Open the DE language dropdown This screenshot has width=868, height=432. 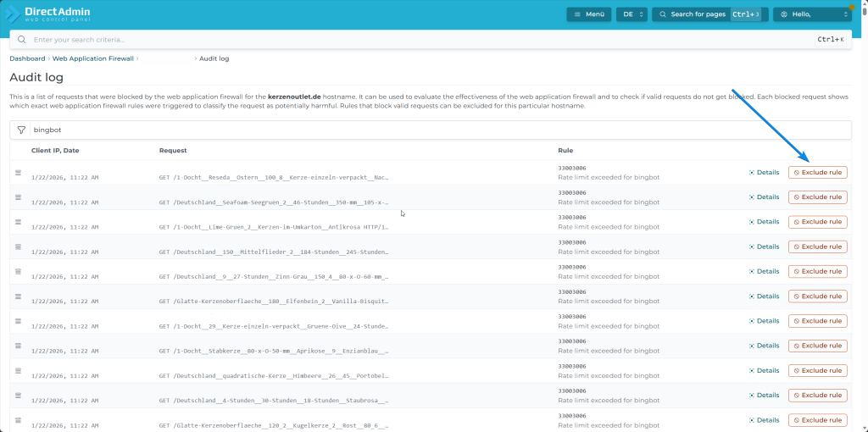pos(632,14)
